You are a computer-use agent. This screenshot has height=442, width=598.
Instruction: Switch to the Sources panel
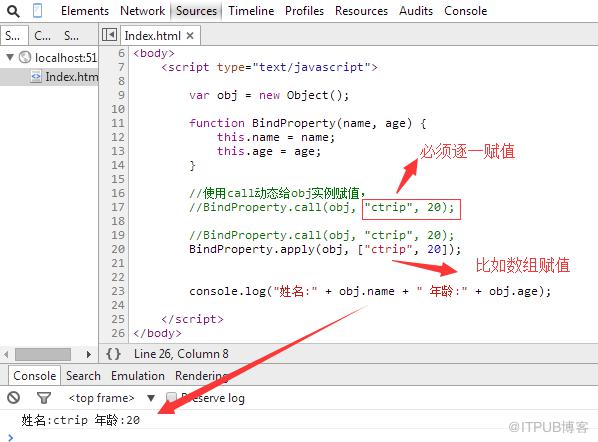click(x=196, y=11)
